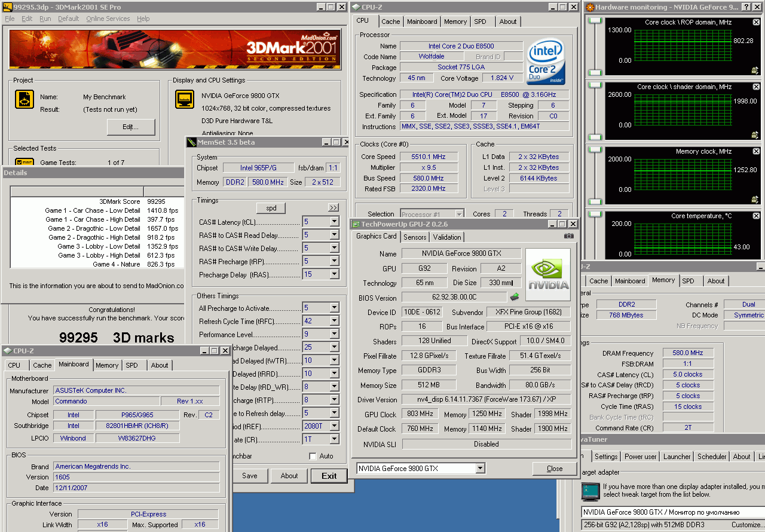Open the Online Services menu

click(x=108, y=19)
